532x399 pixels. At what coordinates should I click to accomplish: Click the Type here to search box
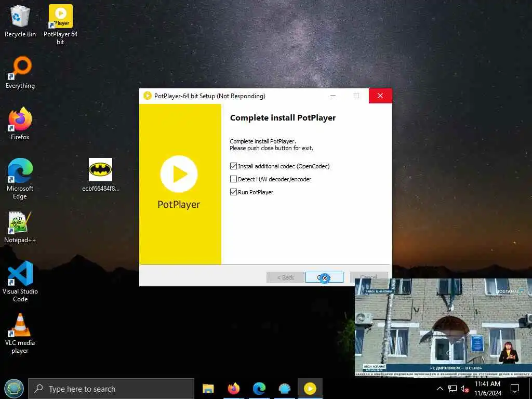click(x=111, y=389)
